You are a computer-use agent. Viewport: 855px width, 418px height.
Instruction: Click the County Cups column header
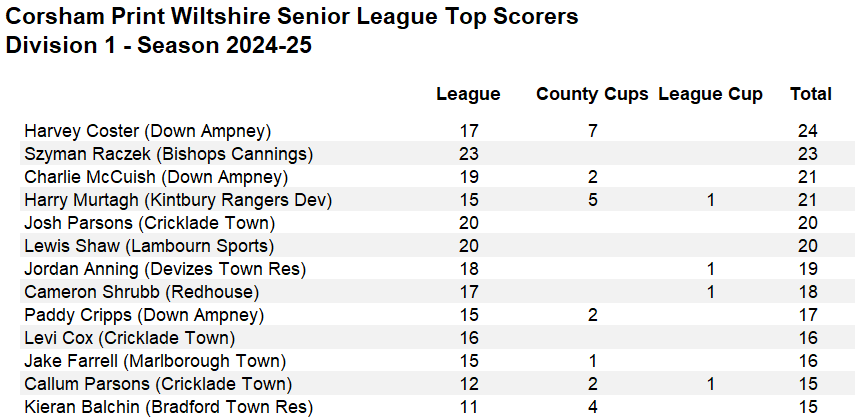coord(592,94)
